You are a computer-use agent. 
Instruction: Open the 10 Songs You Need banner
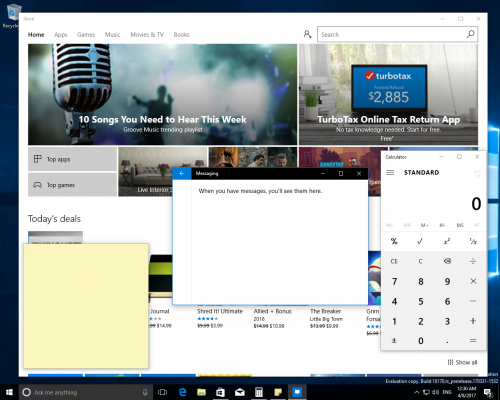tap(162, 94)
